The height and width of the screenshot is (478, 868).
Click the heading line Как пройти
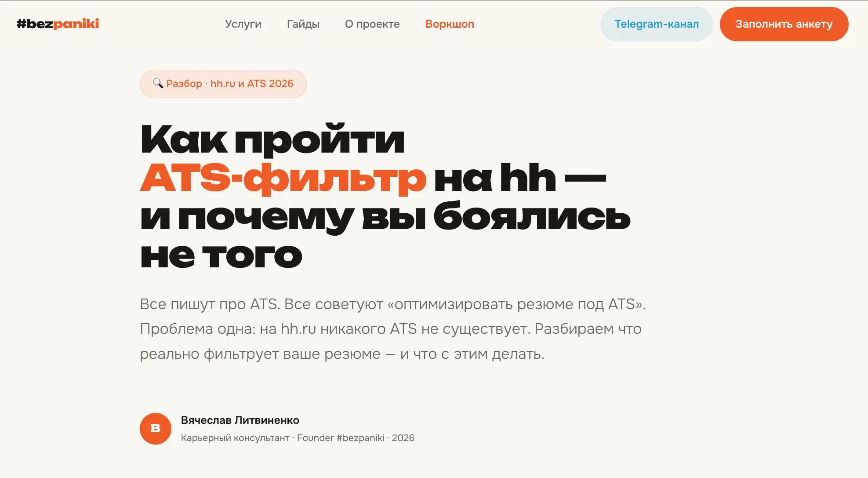coord(272,139)
